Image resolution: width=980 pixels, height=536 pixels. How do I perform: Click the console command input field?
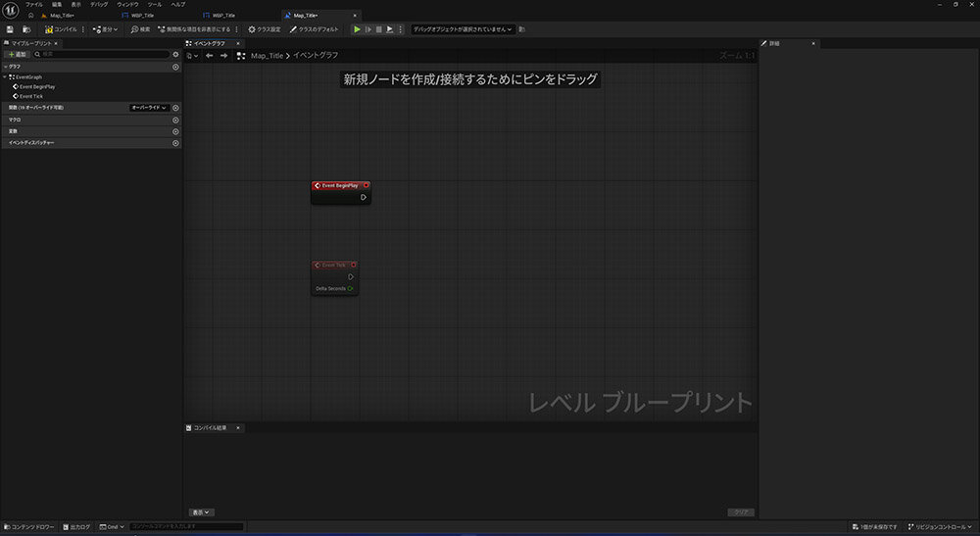[186, 526]
